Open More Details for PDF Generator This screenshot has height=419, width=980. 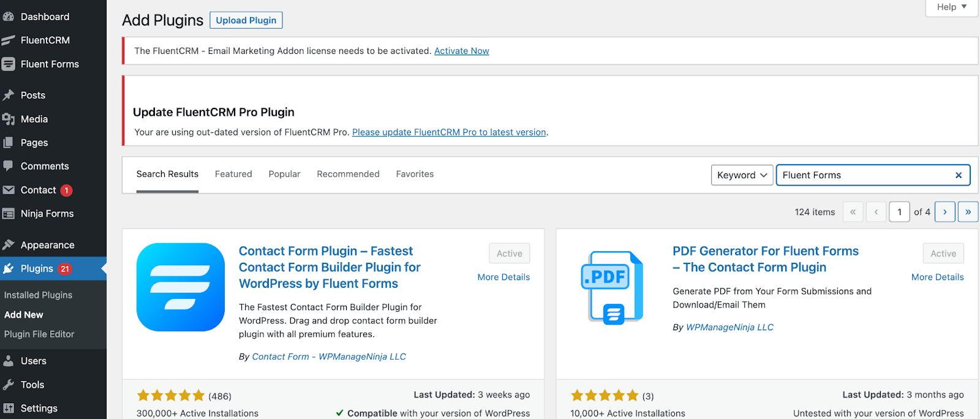point(937,277)
